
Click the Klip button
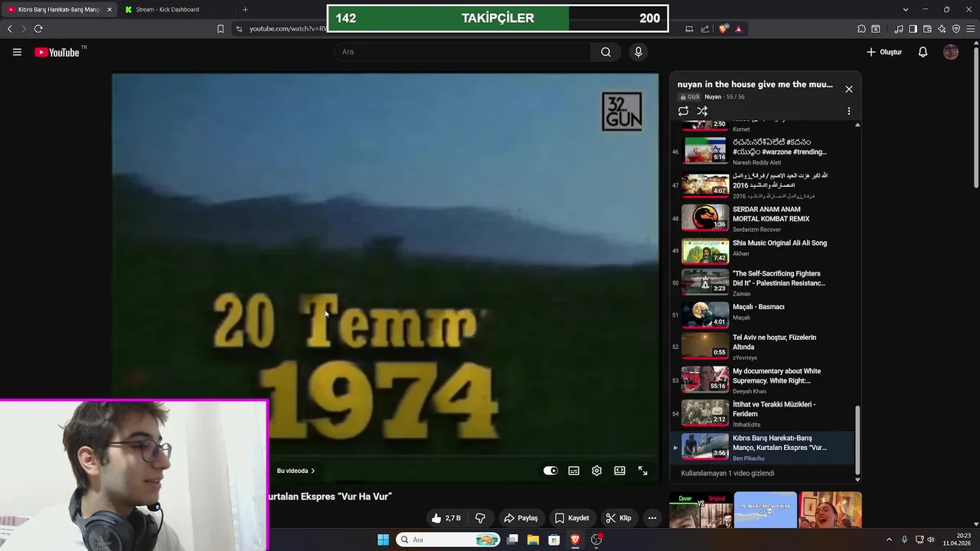[619, 518]
